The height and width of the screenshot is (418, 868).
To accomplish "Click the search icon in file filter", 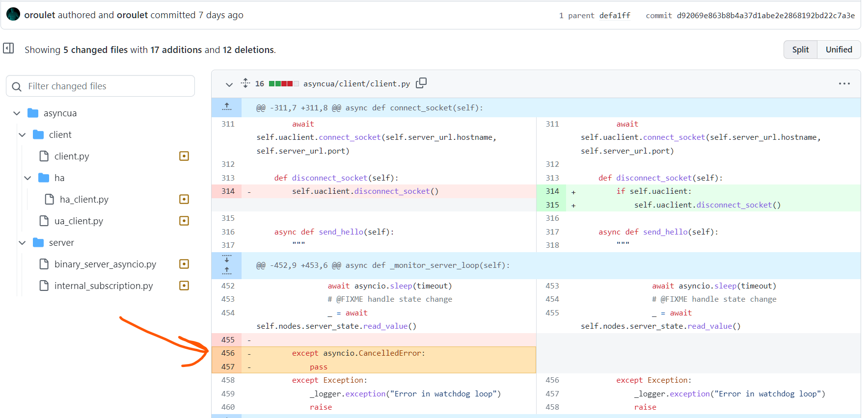I will pos(17,86).
